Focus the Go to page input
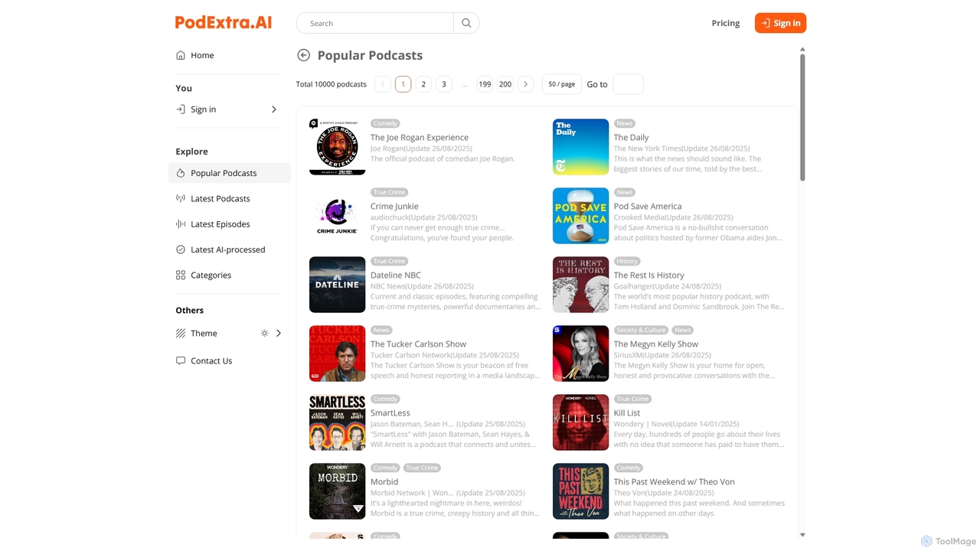The width and height of the screenshot is (980, 551). point(628,84)
